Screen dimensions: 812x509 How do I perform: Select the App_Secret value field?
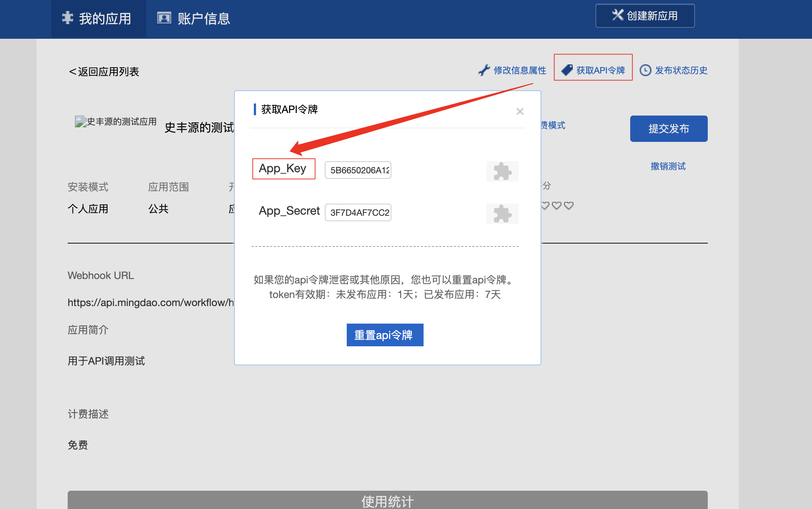point(358,212)
